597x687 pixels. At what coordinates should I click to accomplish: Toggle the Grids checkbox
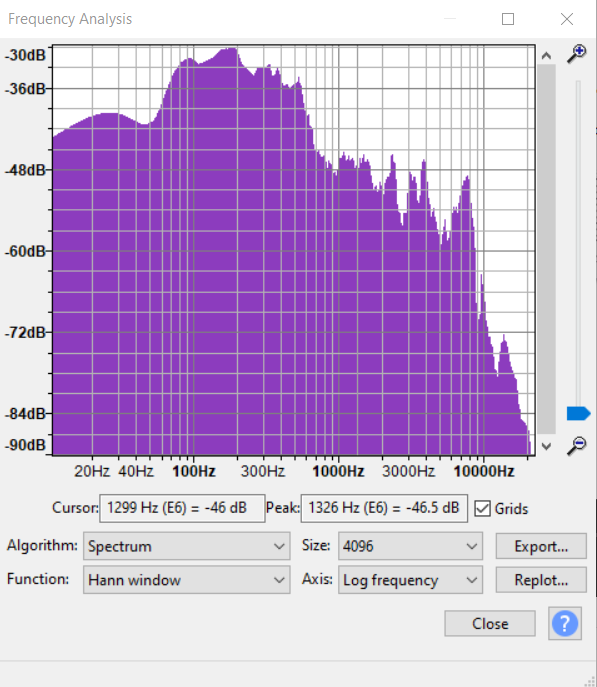tap(482, 509)
